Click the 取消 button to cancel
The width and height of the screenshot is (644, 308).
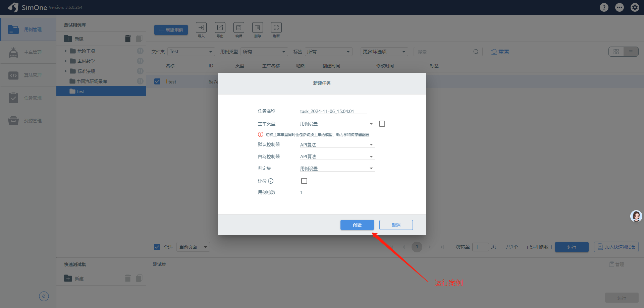[396, 225]
